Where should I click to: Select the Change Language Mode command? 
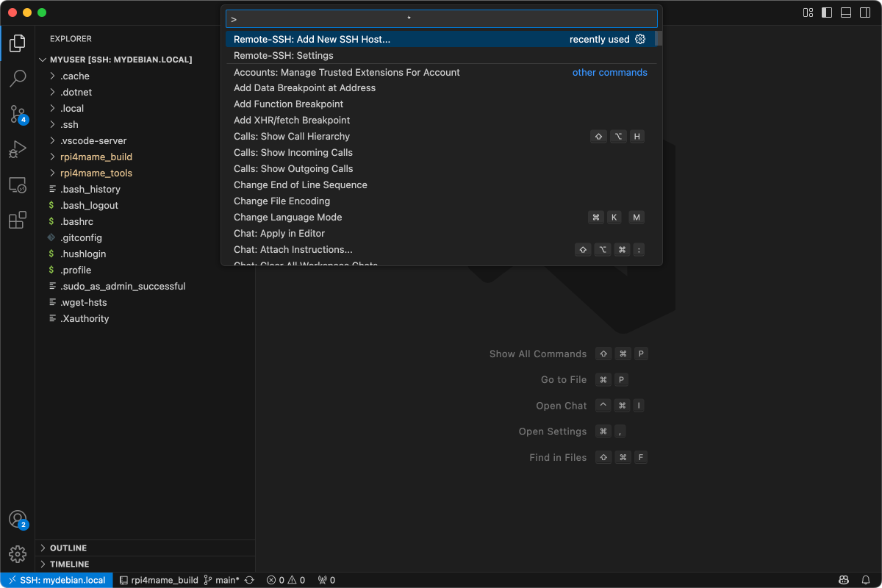(287, 217)
